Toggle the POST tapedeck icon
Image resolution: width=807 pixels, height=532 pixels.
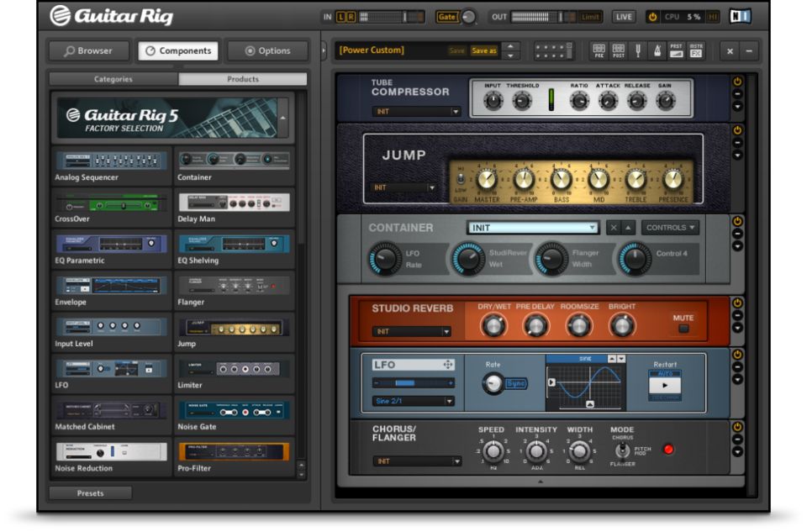(x=618, y=50)
